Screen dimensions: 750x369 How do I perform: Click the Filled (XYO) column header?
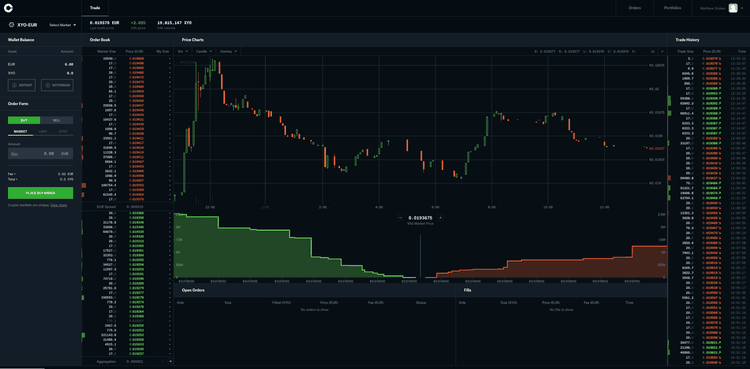click(x=281, y=303)
